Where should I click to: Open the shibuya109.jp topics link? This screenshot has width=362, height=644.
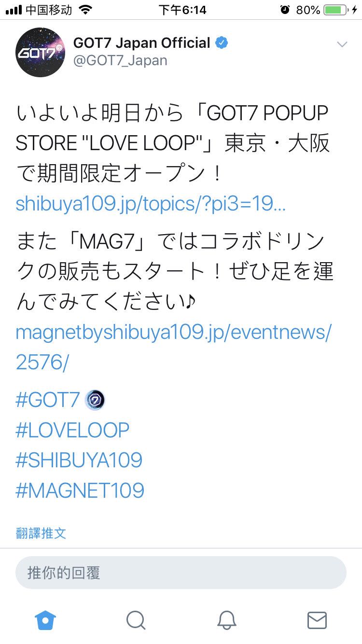point(151,205)
